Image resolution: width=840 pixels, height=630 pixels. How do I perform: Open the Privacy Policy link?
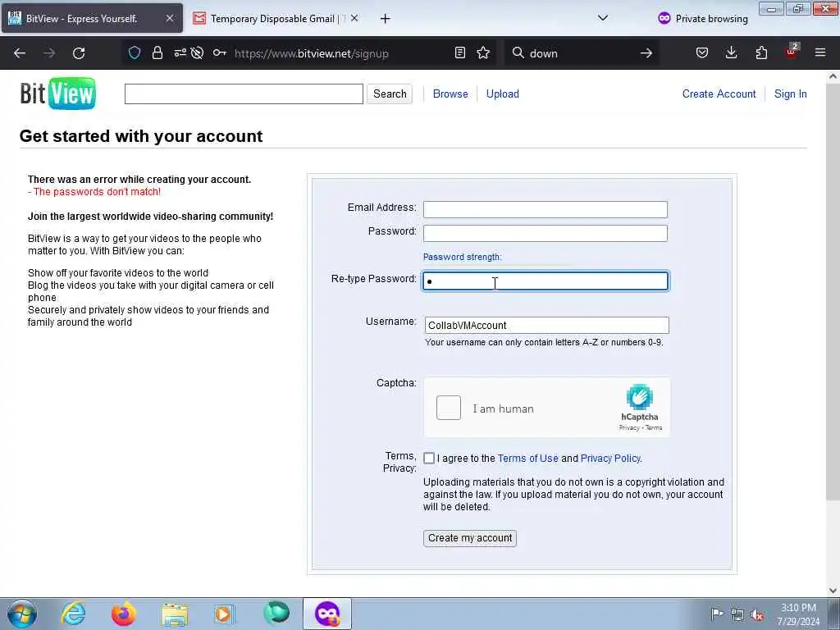pyautogui.click(x=610, y=458)
